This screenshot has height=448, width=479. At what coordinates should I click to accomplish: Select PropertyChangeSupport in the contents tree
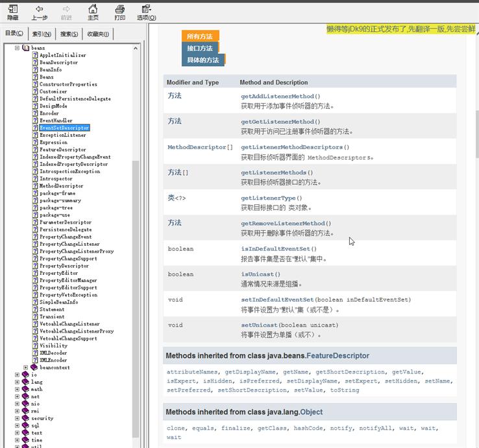point(68,259)
